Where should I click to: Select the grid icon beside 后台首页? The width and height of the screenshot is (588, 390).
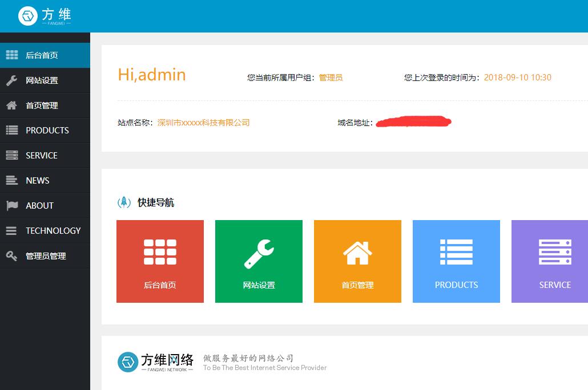click(12, 55)
